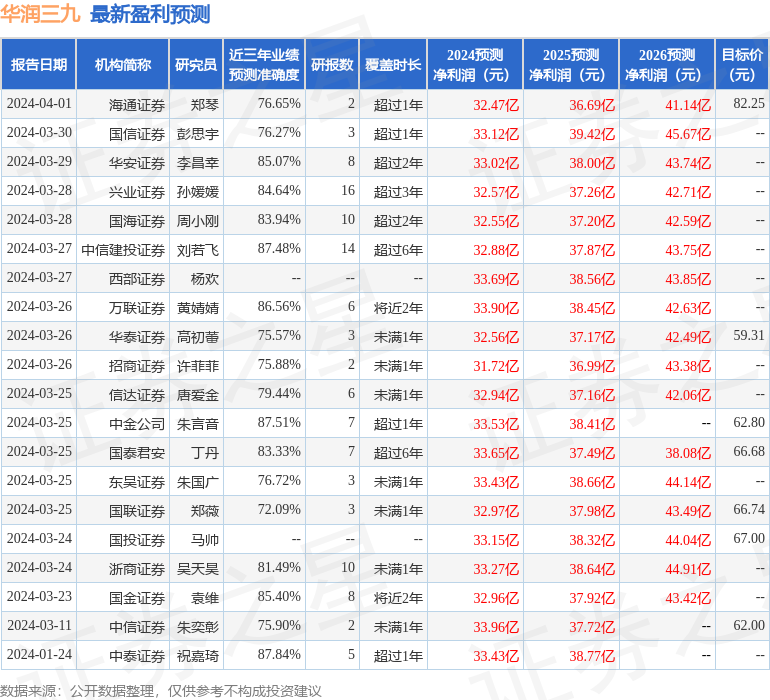
Task: Click analyst name 彭思宇
Action: (198, 134)
